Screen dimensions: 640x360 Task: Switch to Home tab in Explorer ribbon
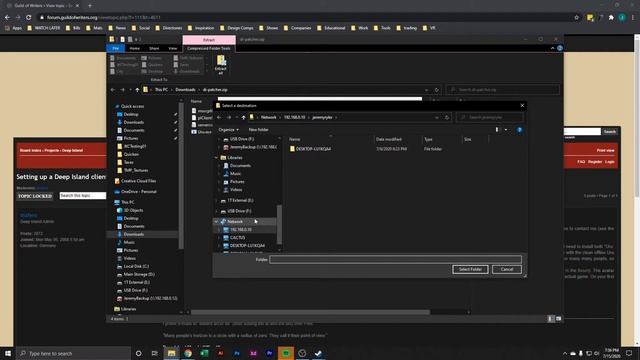point(134,48)
